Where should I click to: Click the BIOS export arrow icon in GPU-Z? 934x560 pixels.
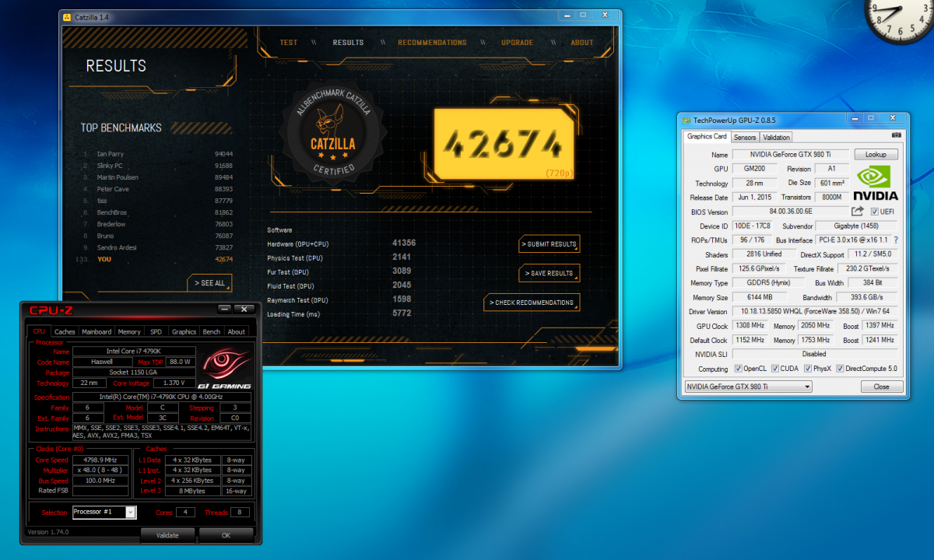857,212
